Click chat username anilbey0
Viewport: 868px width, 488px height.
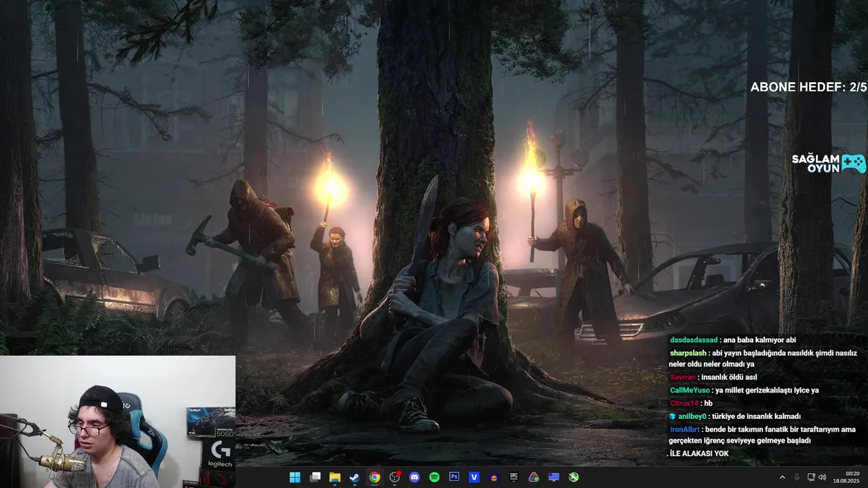coord(692,416)
